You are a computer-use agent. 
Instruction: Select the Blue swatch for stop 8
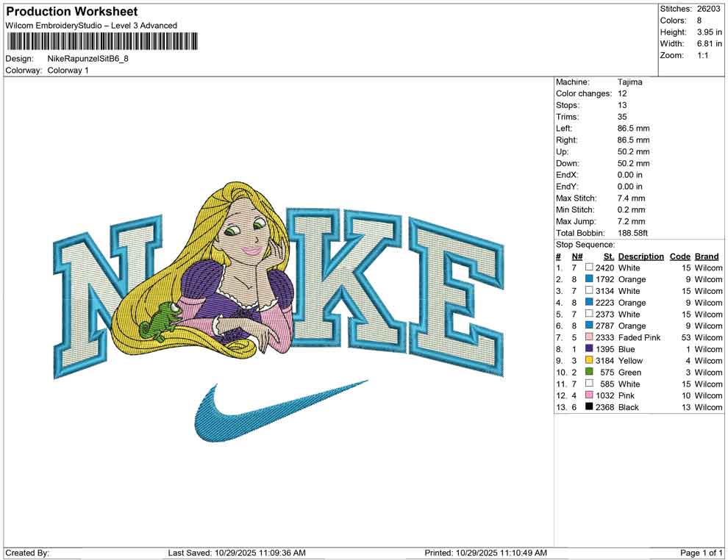pos(588,349)
